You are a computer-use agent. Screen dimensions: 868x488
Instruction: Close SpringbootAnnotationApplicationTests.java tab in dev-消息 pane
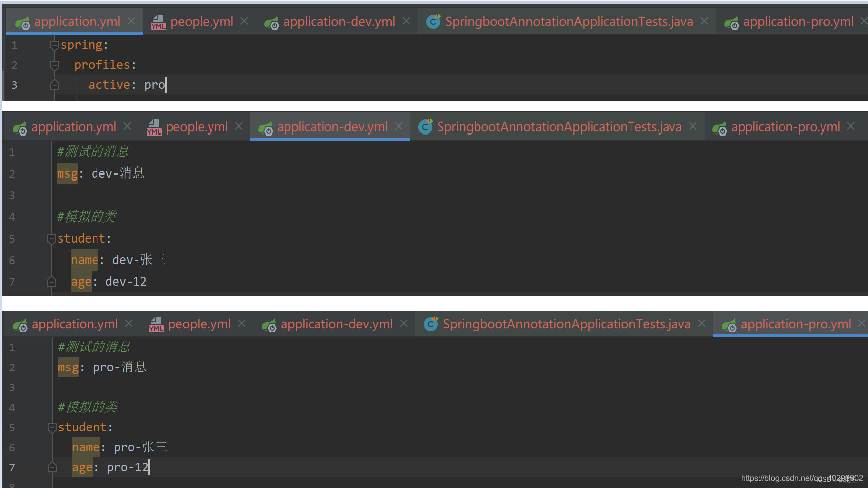693,127
